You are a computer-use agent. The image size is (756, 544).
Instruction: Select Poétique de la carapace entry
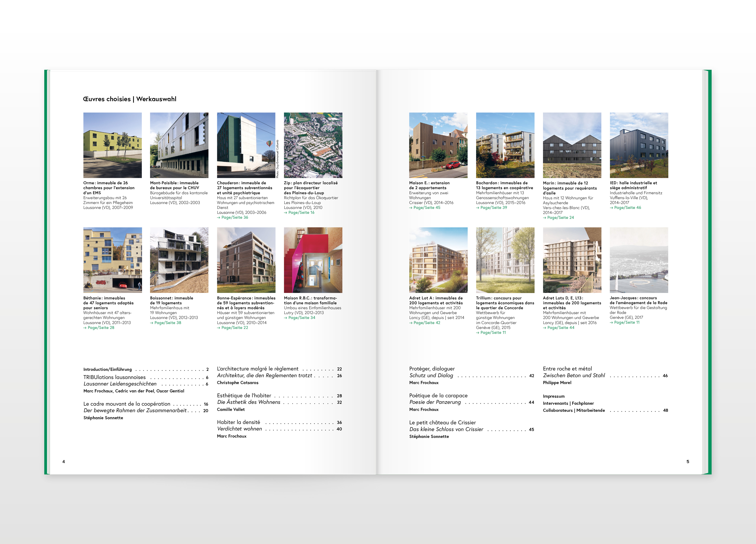(438, 396)
